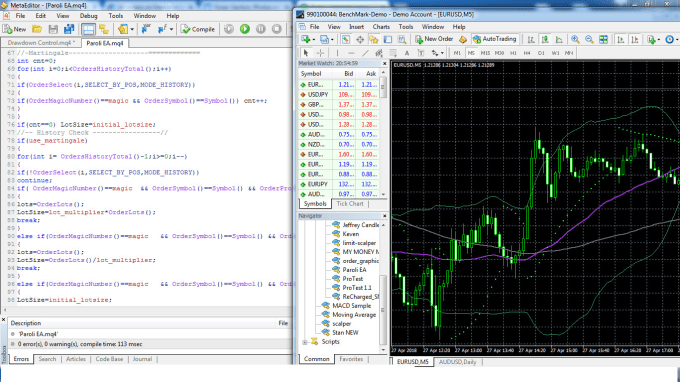
Task: Open indicators list dropdown arrow
Action: (658, 39)
